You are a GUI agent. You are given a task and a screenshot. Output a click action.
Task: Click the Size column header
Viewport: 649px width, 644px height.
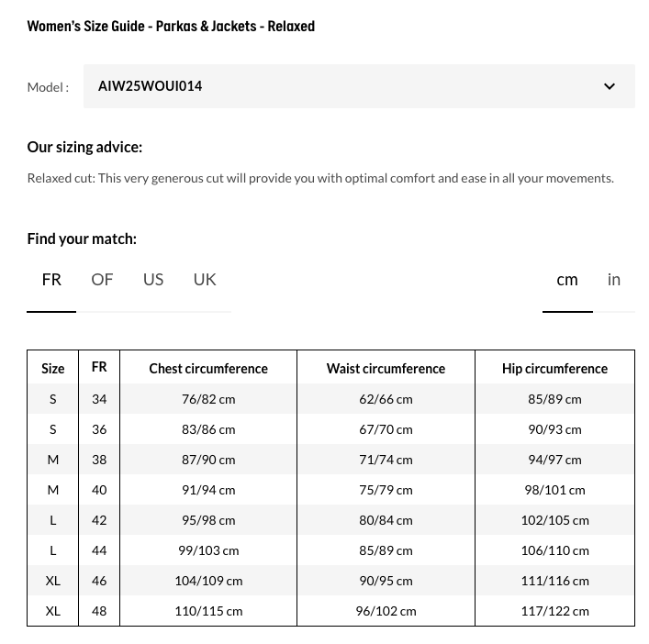tap(53, 369)
